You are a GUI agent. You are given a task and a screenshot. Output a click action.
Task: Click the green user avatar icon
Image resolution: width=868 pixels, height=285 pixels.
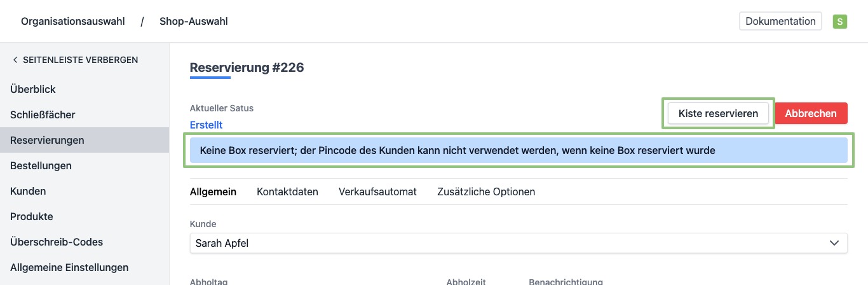[840, 22]
